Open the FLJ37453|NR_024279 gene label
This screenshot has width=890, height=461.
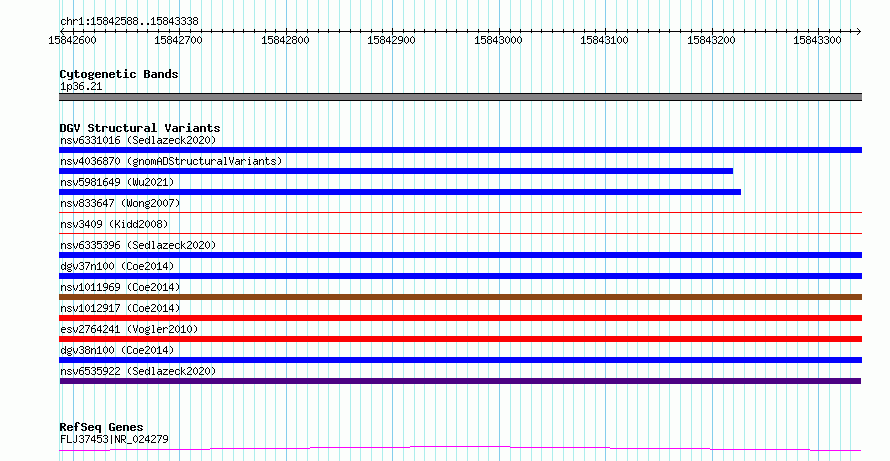[x=114, y=439]
